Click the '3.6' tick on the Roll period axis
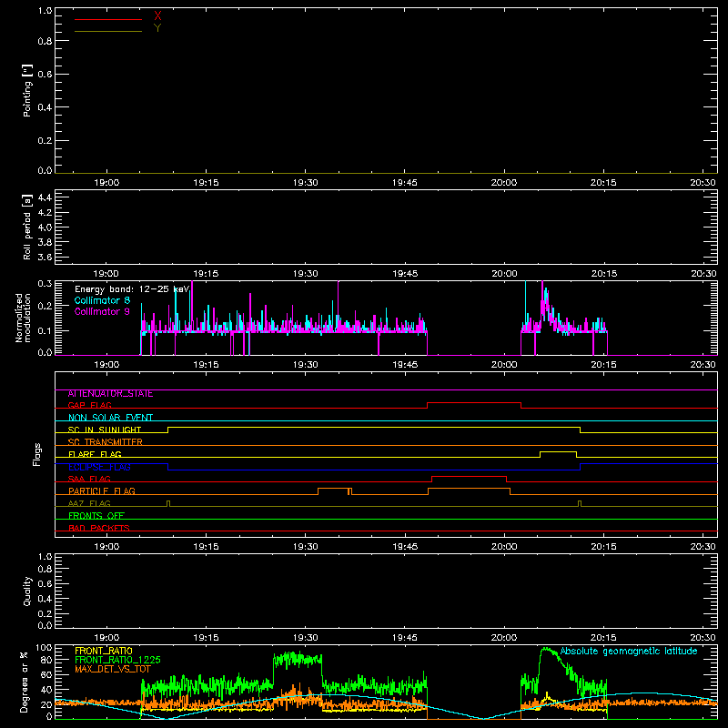The height and width of the screenshot is (728, 728). coord(45,257)
